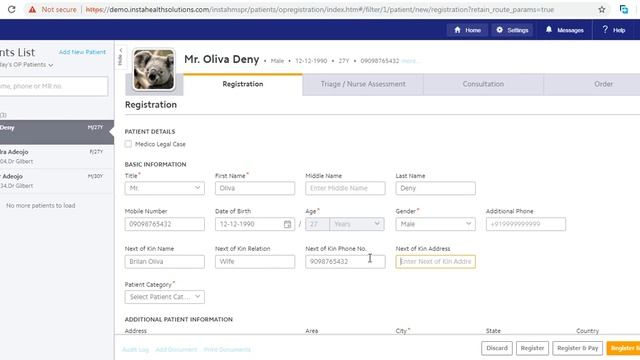
Task: Click the Add New Patient link
Action: coord(82,52)
